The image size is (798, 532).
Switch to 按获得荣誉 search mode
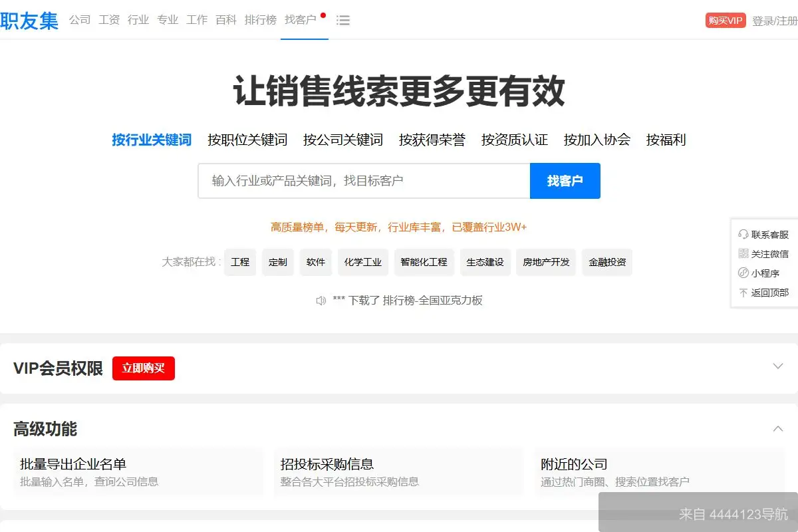pos(432,140)
